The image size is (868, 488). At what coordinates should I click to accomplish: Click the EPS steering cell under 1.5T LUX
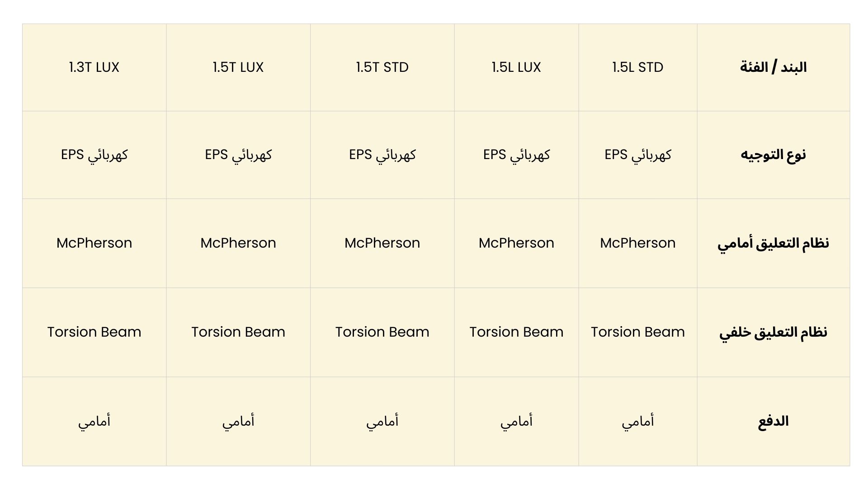(x=238, y=155)
